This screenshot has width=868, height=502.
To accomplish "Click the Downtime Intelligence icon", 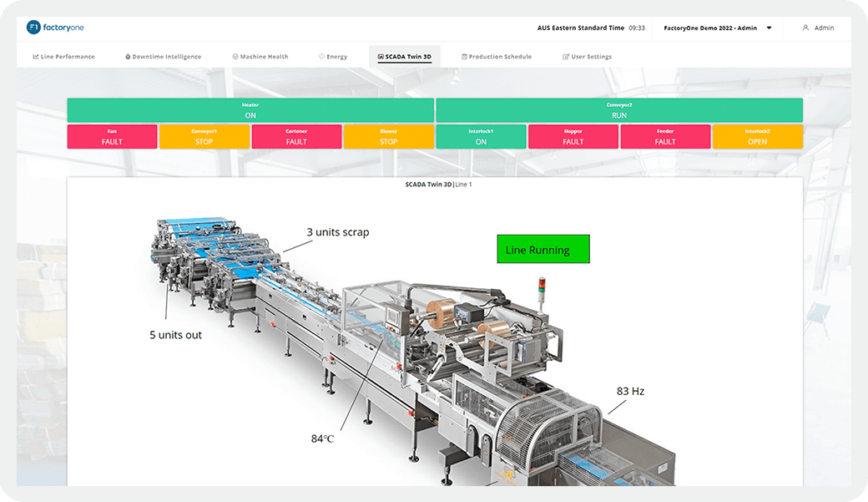I will [x=128, y=57].
